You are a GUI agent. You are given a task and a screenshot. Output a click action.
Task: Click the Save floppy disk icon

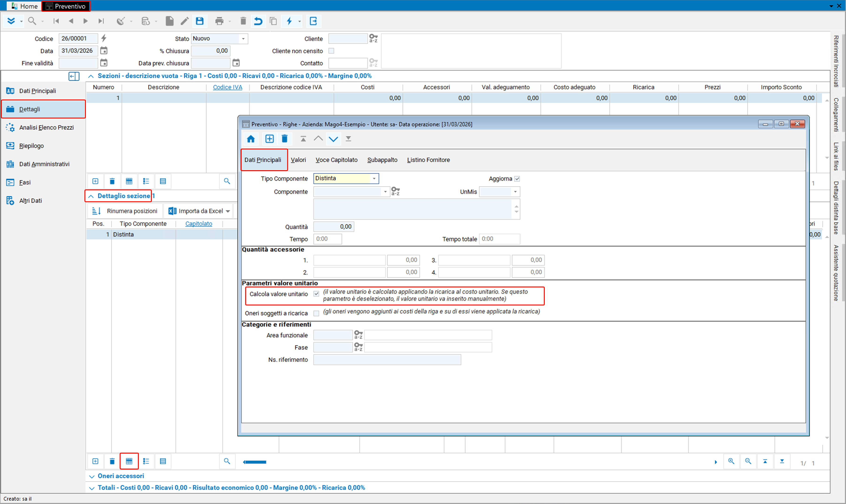(200, 21)
